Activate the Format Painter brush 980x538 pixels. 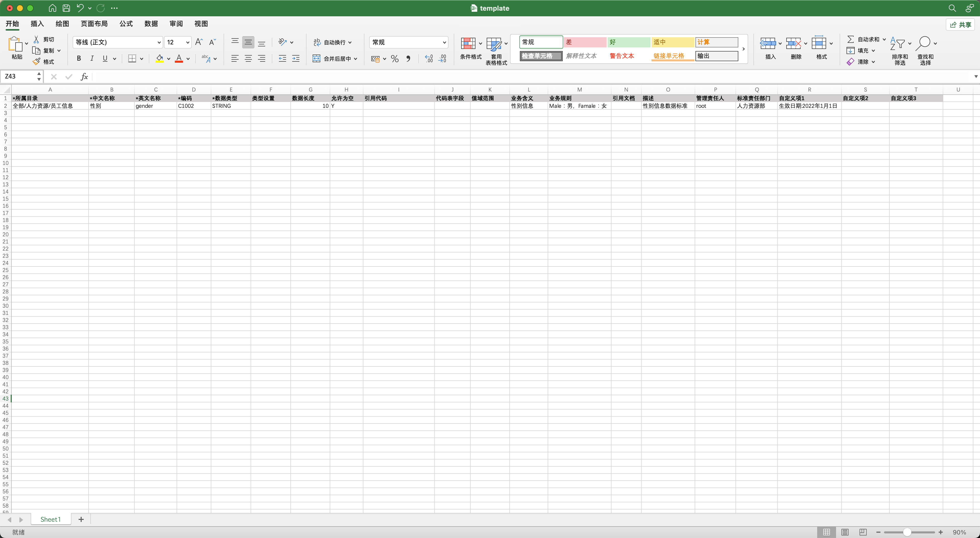36,62
